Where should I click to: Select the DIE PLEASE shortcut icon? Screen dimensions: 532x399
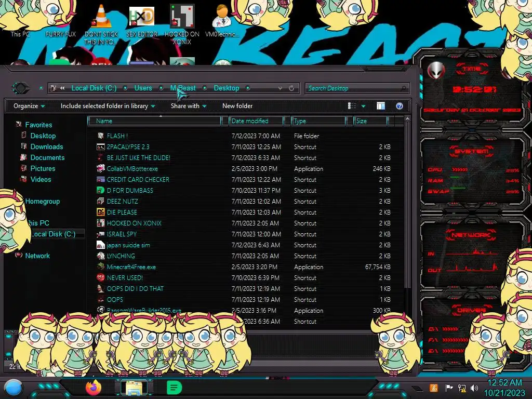pos(100,212)
